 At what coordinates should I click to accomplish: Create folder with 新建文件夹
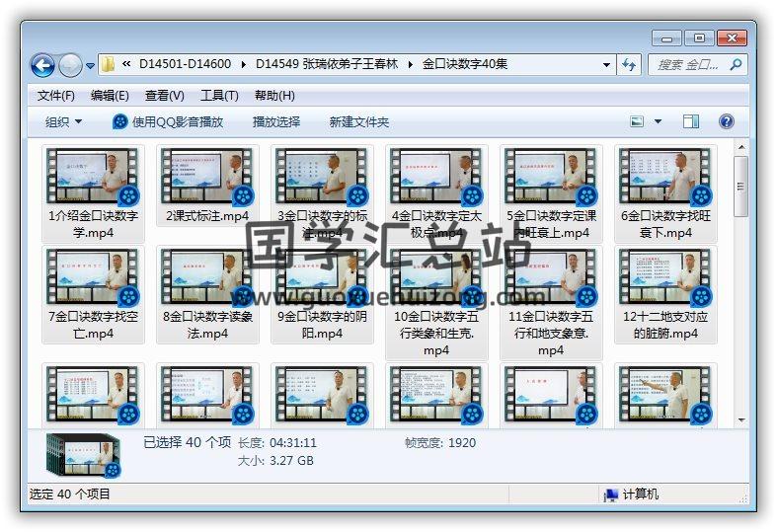(x=358, y=121)
